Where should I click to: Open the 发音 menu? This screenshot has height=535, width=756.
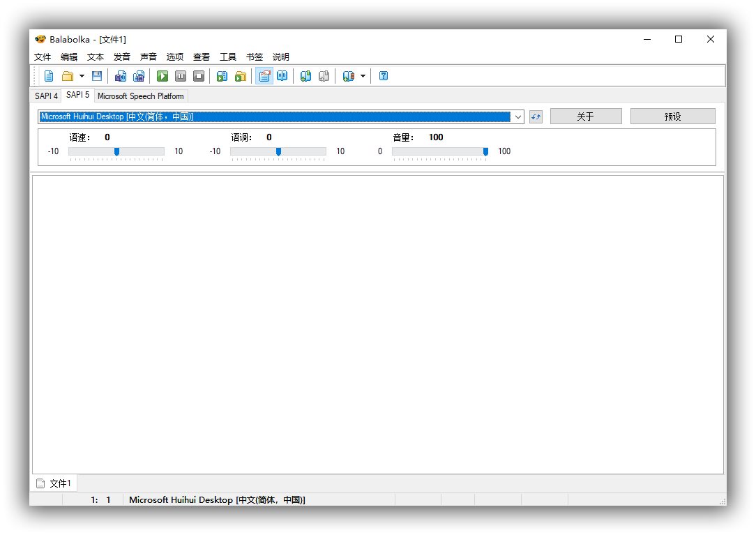coord(122,57)
